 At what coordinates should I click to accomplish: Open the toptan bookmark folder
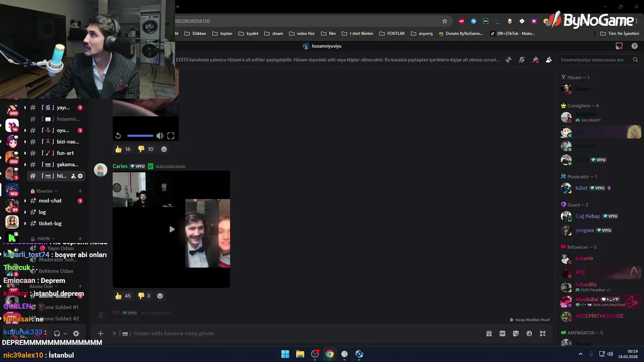(x=222, y=34)
